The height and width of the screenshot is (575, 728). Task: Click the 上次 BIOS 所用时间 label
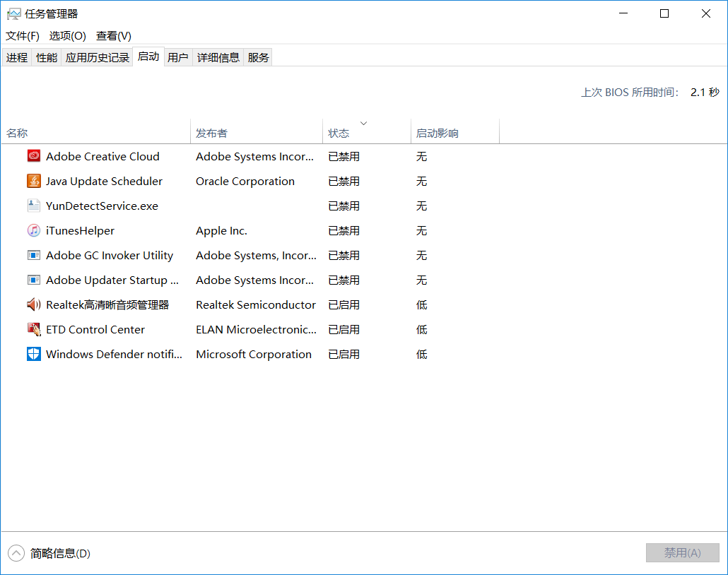[x=630, y=93]
